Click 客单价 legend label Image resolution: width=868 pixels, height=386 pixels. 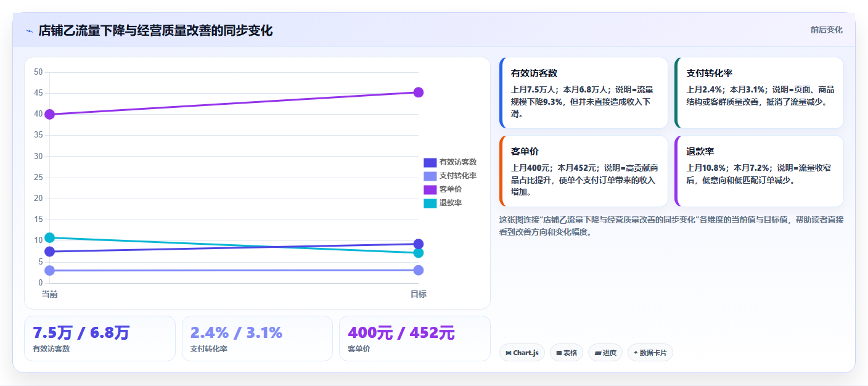(451, 189)
